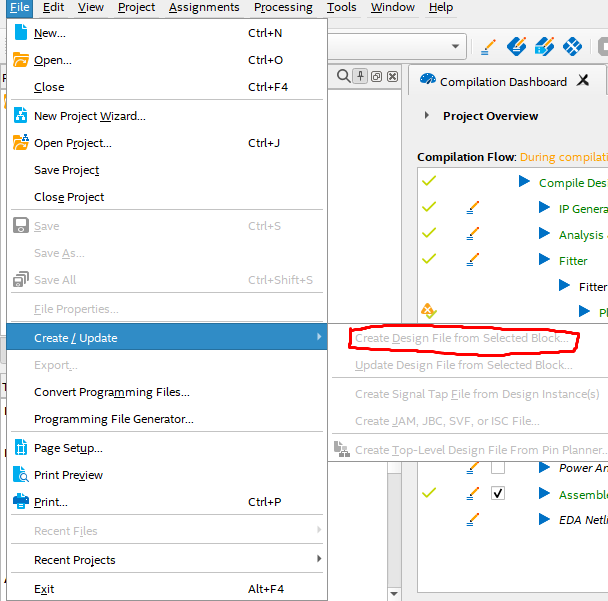Open Fitter settings pencil icon
This screenshot has width=608, height=601.
tap(472, 260)
